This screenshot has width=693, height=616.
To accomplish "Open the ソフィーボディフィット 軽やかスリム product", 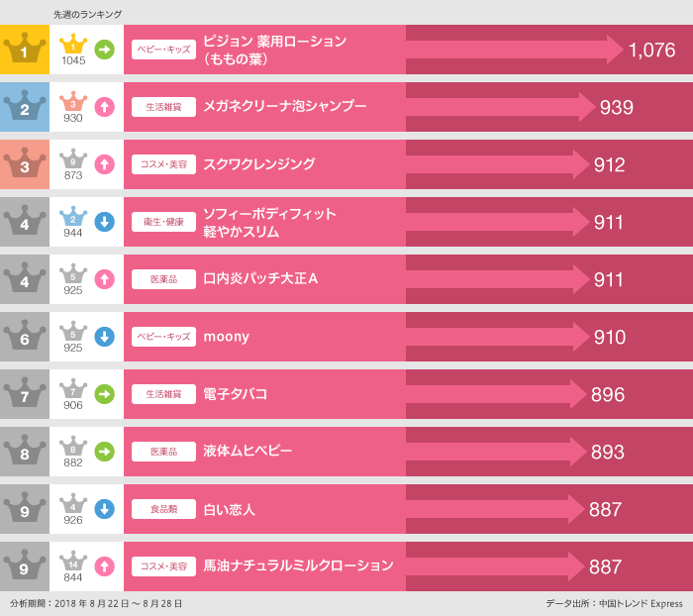I will tap(269, 222).
